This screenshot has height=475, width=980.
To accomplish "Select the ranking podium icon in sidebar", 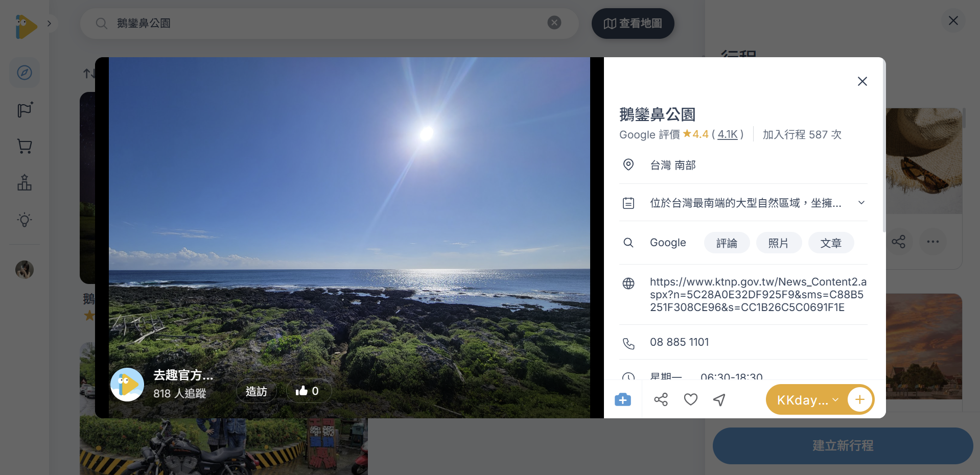I will [25, 183].
